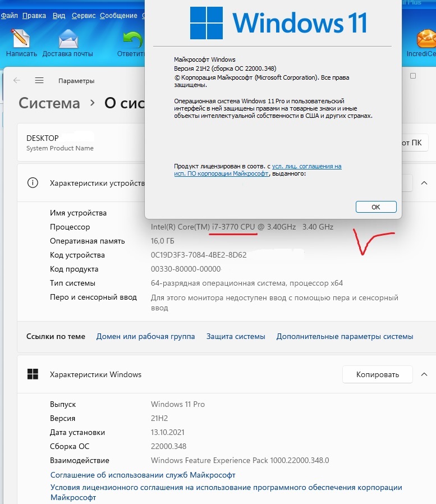This screenshot has width=436, height=504.
Task: Click Копировать in the Windows characteristics section
Action: (x=378, y=374)
